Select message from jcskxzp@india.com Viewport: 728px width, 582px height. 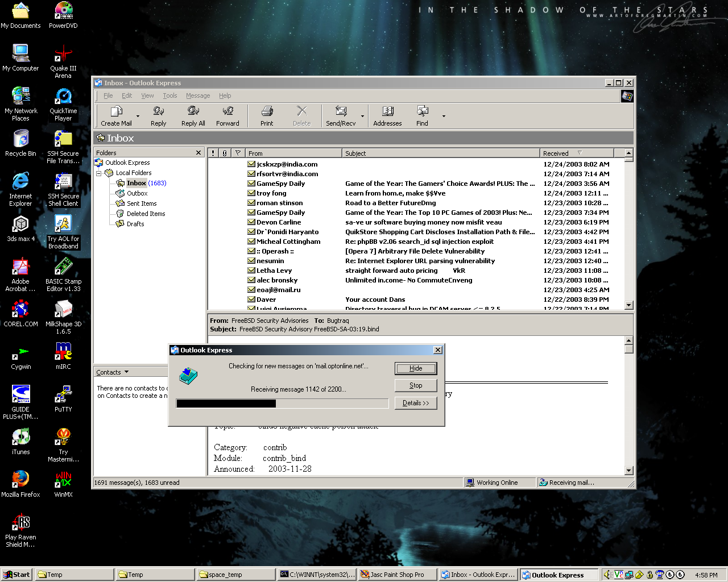click(x=416, y=164)
